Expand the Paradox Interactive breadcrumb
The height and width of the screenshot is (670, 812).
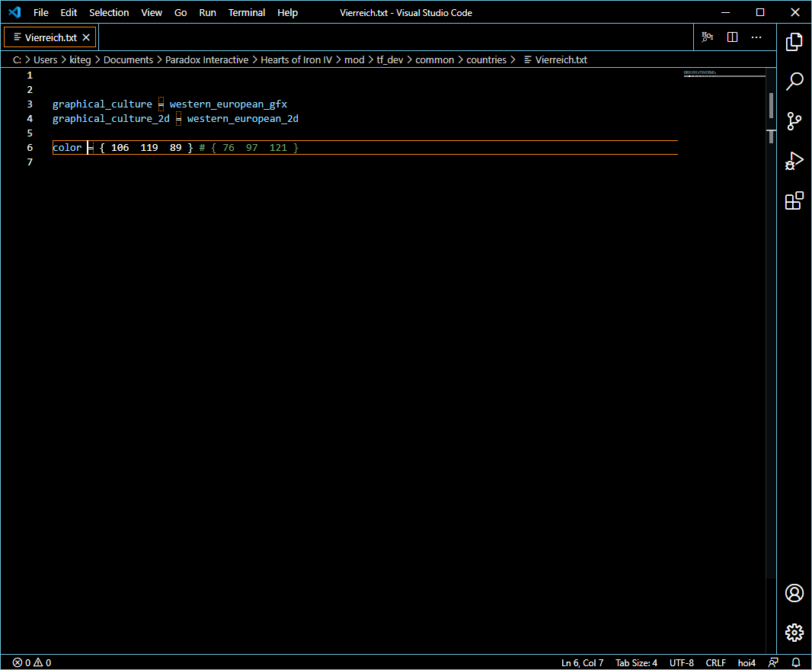click(206, 60)
